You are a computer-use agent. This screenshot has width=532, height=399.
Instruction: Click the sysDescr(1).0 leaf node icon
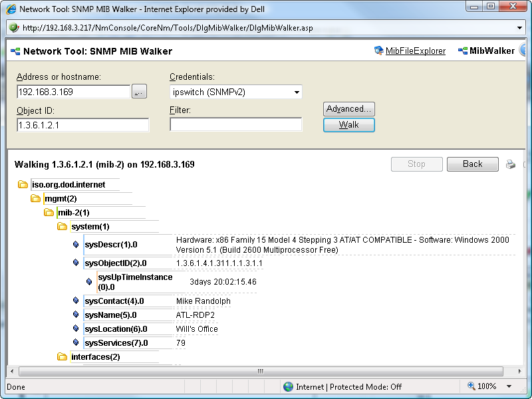click(x=76, y=245)
